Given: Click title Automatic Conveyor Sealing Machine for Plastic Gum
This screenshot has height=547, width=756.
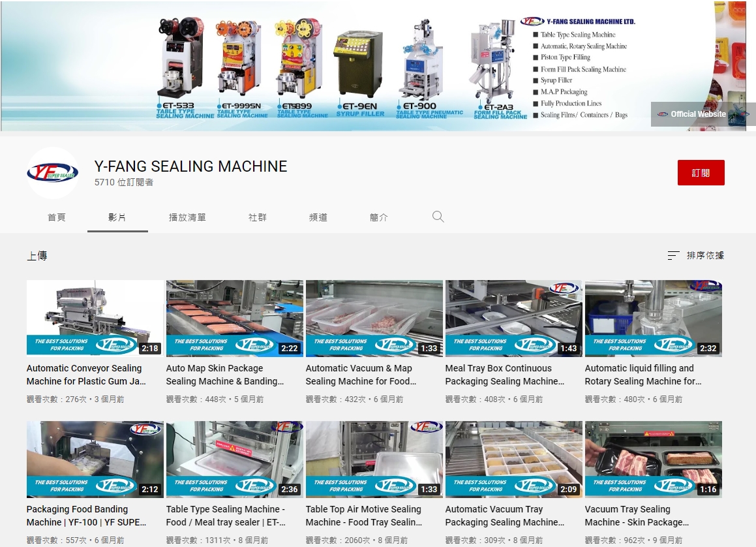Looking at the screenshot, I should tap(86, 375).
